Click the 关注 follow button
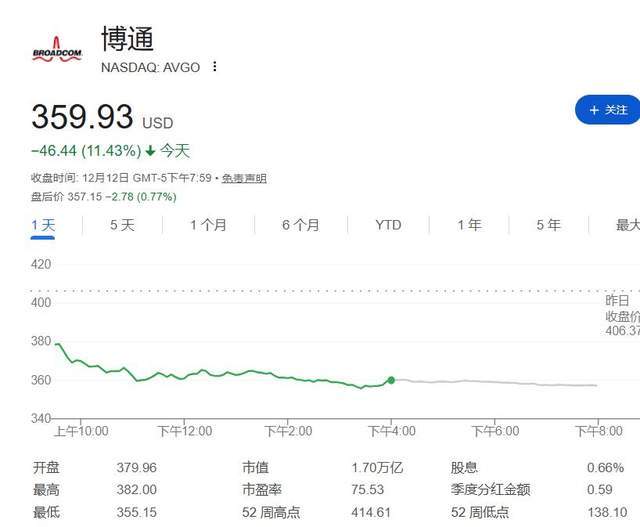The image size is (640, 527). (x=608, y=110)
